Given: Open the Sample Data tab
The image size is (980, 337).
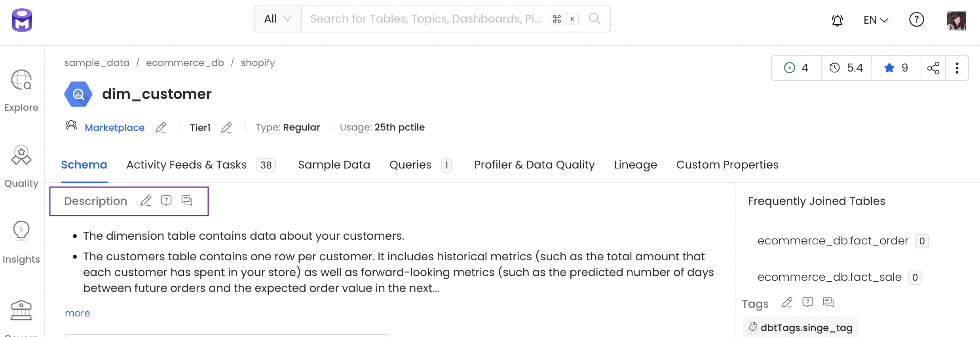Looking at the screenshot, I should (x=334, y=165).
